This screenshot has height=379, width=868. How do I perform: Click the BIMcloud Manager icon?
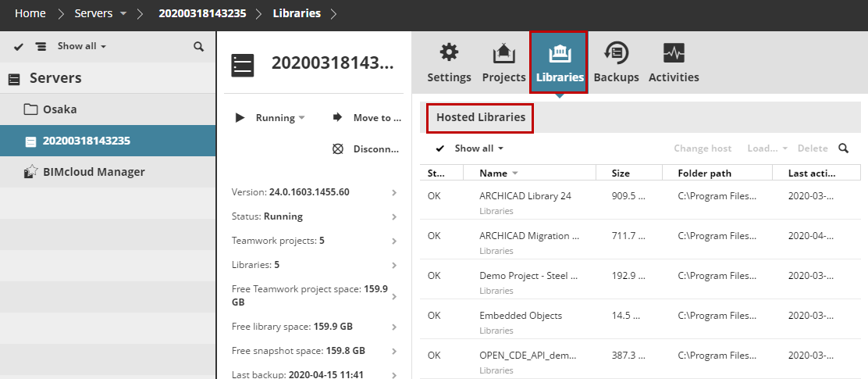[x=30, y=172]
